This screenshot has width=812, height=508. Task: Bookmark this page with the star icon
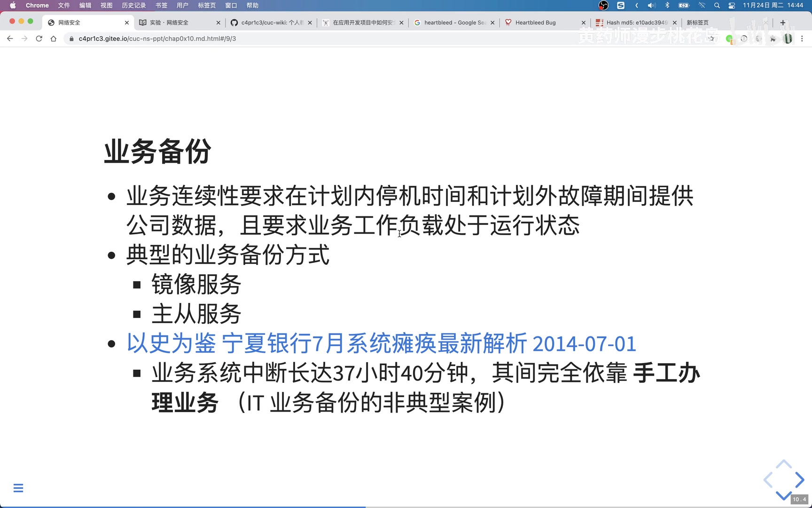tap(711, 39)
